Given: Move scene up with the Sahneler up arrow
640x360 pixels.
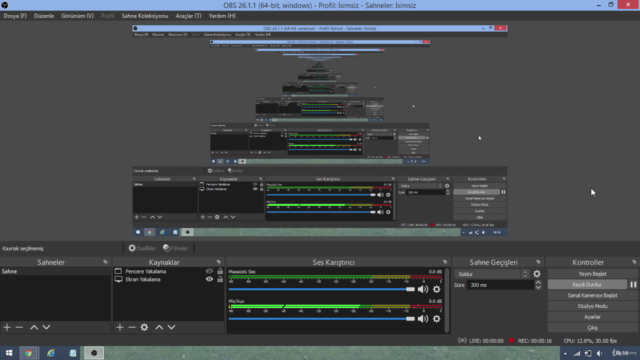Looking at the screenshot, I should tap(34, 327).
